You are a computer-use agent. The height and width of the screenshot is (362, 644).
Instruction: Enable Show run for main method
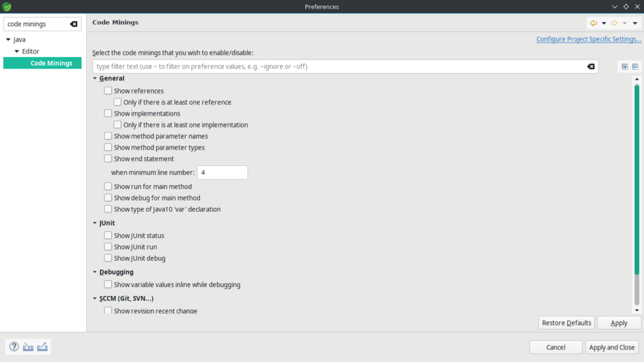108,186
